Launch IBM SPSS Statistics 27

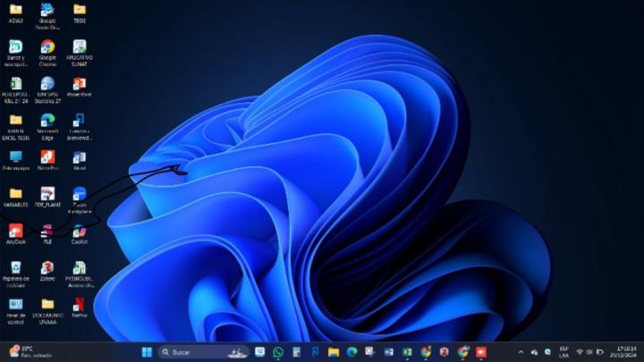[47, 90]
